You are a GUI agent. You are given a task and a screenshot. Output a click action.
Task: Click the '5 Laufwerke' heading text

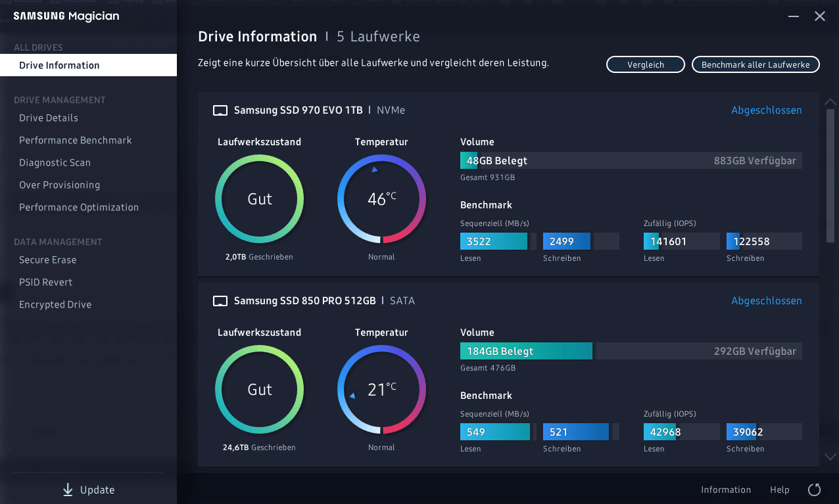pyautogui.click(x=379, y=37)
